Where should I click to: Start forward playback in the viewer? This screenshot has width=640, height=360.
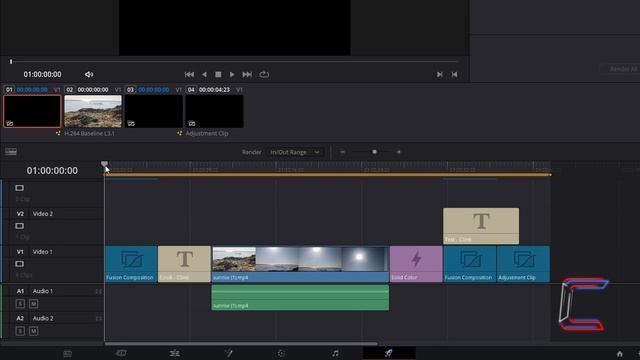232,74
